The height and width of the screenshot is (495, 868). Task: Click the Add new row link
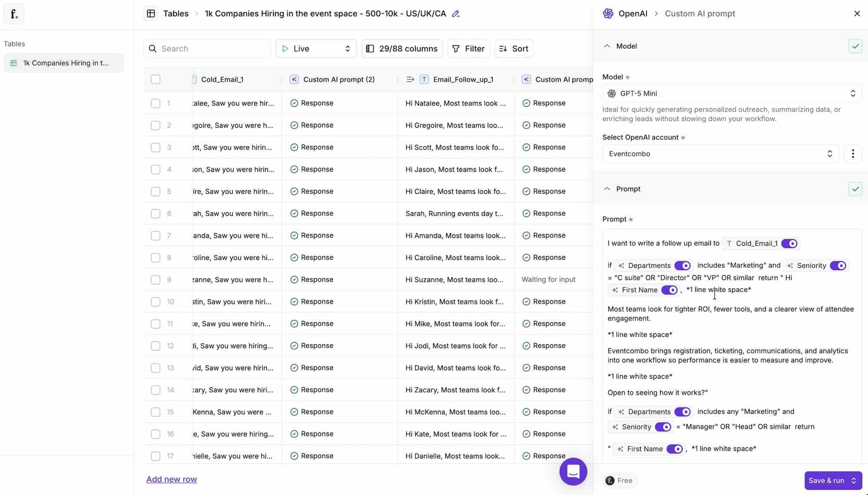click(x=171, y=479)
